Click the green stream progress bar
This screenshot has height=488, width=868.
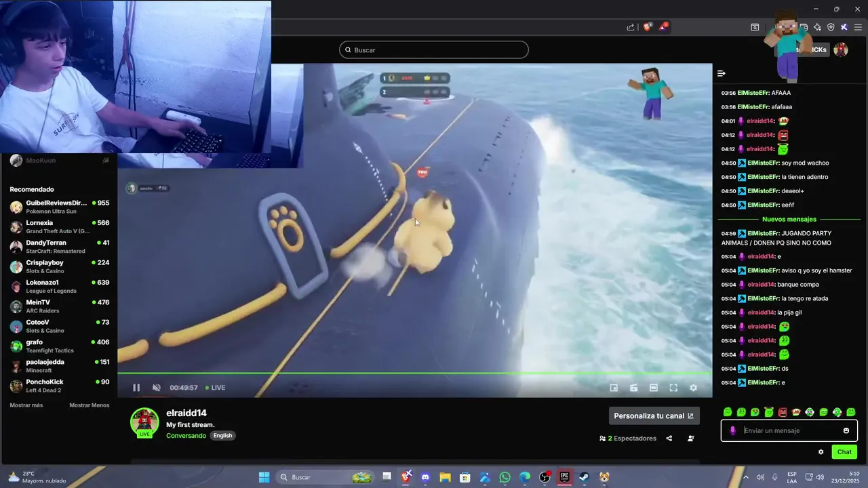coord(415,373)
